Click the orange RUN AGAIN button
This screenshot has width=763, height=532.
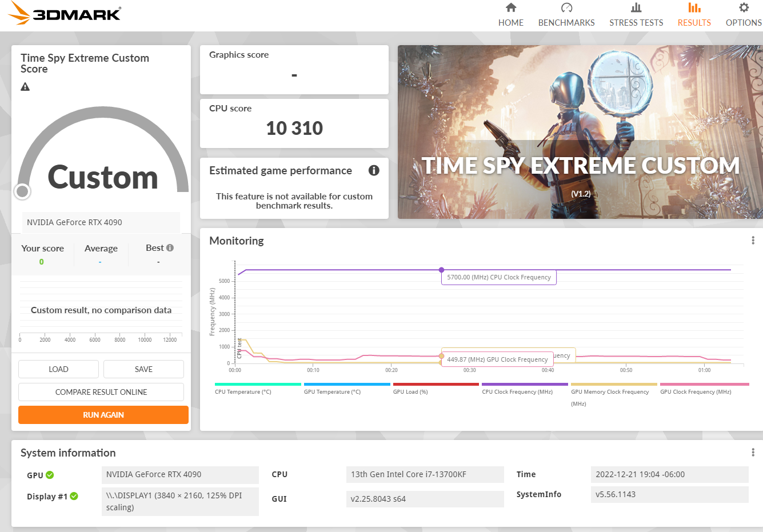coord(103,415)
